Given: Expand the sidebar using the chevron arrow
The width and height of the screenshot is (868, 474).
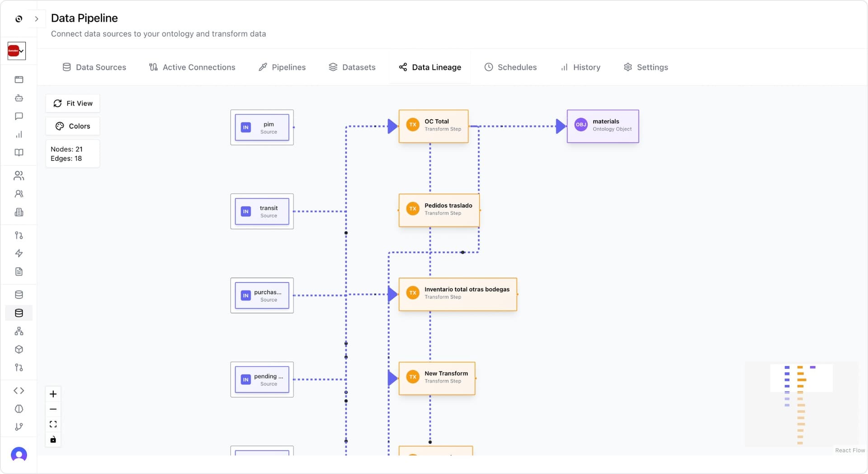Looking at the screenshot, I should [36, 19].
